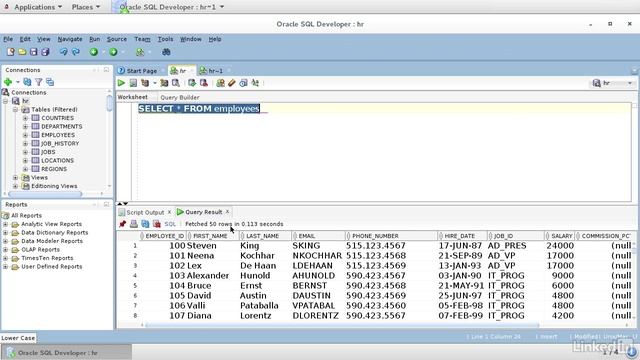
Task: Click the Explain Plan icon
Action: point(145,83)
